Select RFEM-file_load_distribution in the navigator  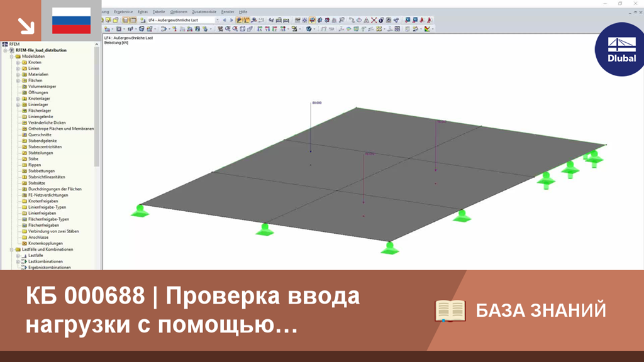[41, 50]
